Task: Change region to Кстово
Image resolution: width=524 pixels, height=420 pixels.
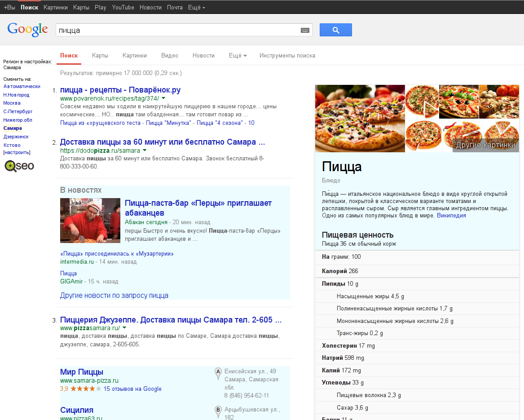Action: pos(12,145)
